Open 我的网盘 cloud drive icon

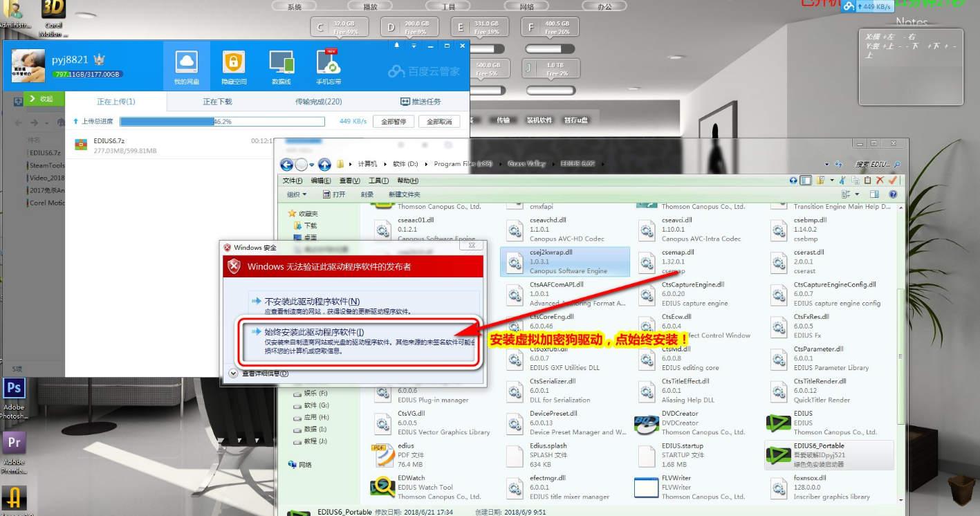pyautogui.click(x=187, y=67)
